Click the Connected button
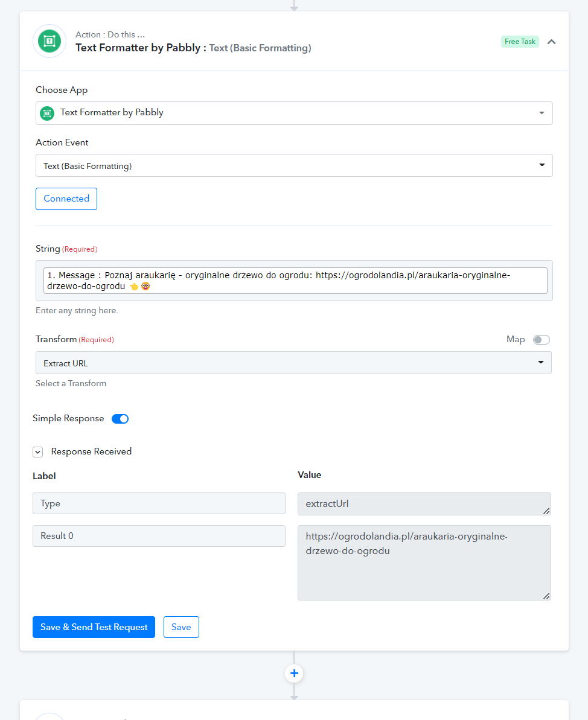The image size is (588, 720). (66, 199)
